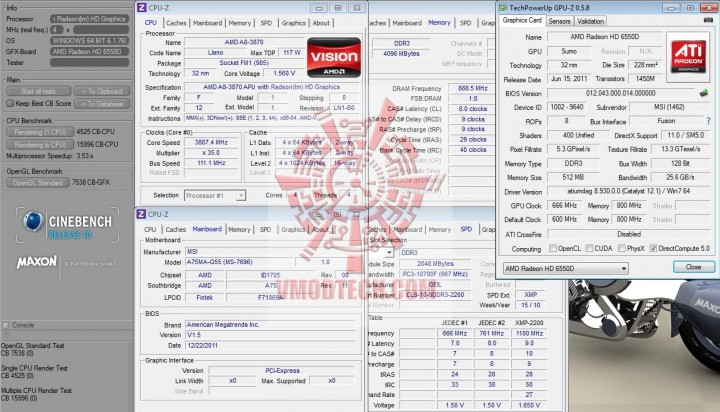Viewport: 720px width, 412px height.
Task: Open About tab in the processor CPU-Z window
Action: pyautogui.click(x=321, y=23)
